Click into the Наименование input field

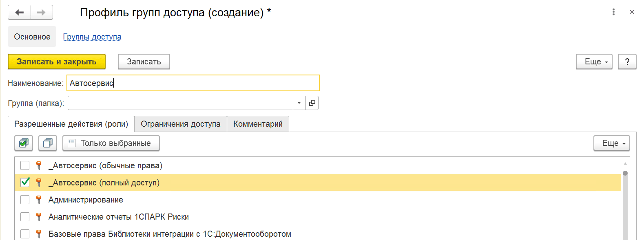click(x=193, y=83)
